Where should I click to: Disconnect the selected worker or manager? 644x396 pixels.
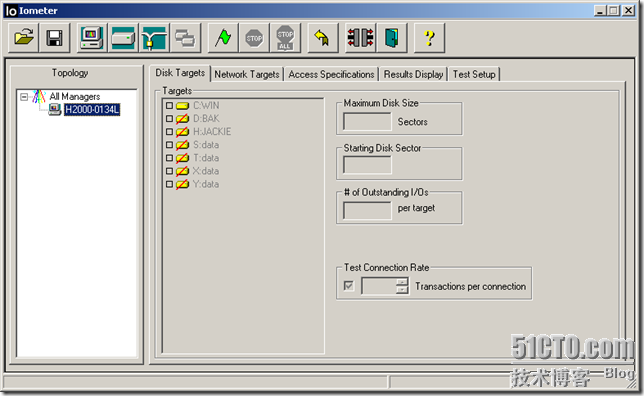(360, 38)
